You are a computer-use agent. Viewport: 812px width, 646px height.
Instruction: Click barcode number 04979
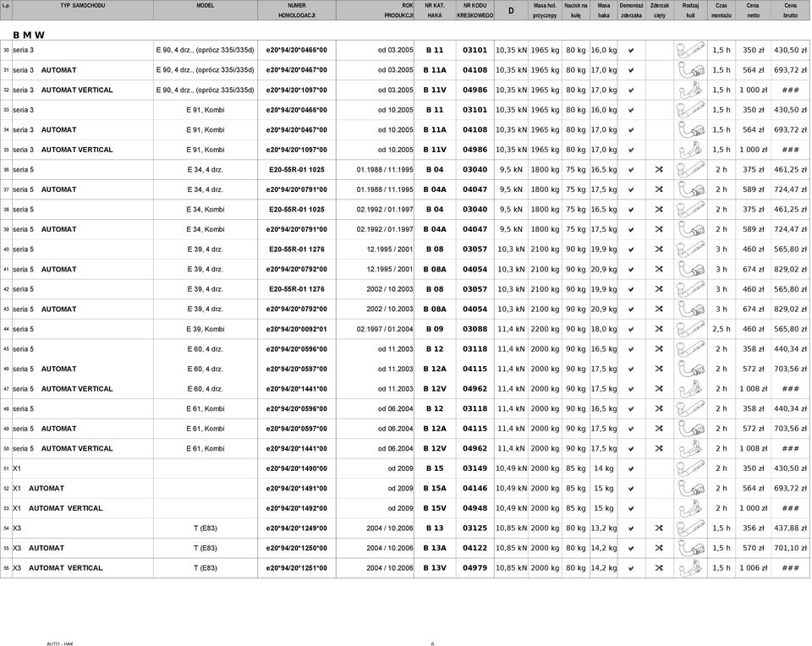point(475,568)
